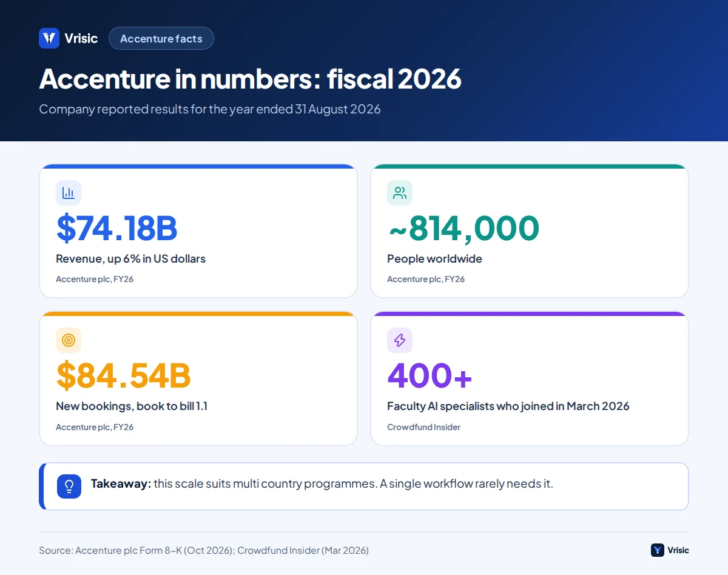Click 'New bookings, book to bill 1.1' label
The width and height of the screenshot is (728, 575).
pos(132,406)
